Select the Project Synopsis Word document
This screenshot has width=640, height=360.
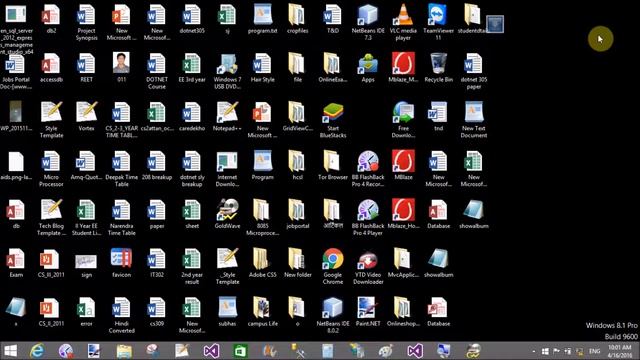click(86, 22)
